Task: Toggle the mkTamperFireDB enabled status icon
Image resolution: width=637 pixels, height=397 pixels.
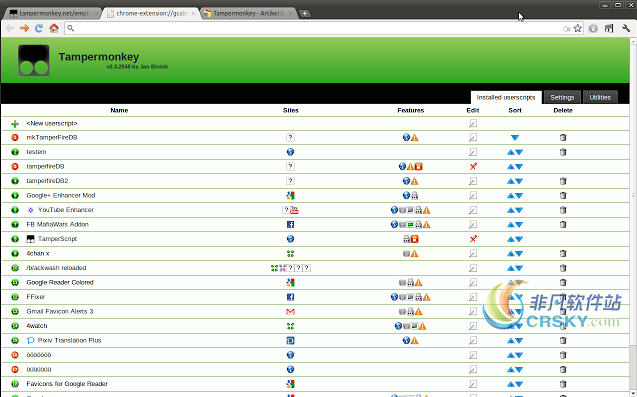Action: [15, 137]
